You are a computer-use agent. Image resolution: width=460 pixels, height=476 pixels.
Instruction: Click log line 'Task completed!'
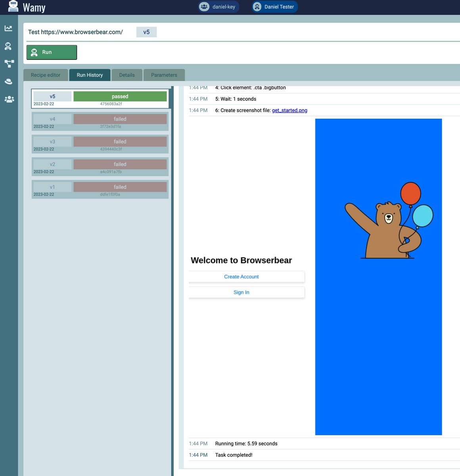(x=234, y=455)
